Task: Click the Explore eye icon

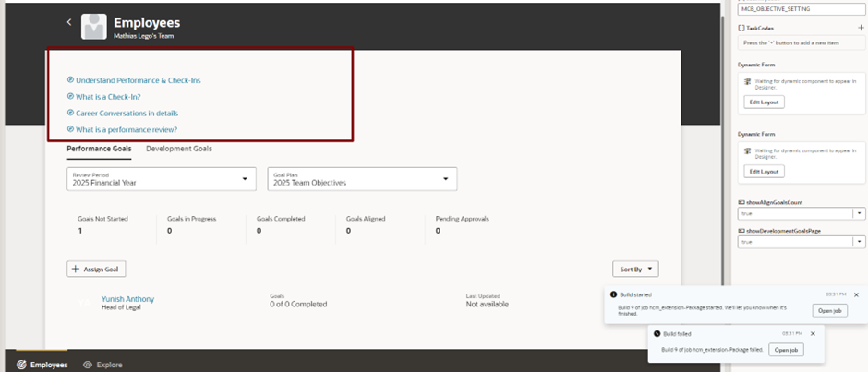Action: [x=88, y=365]
